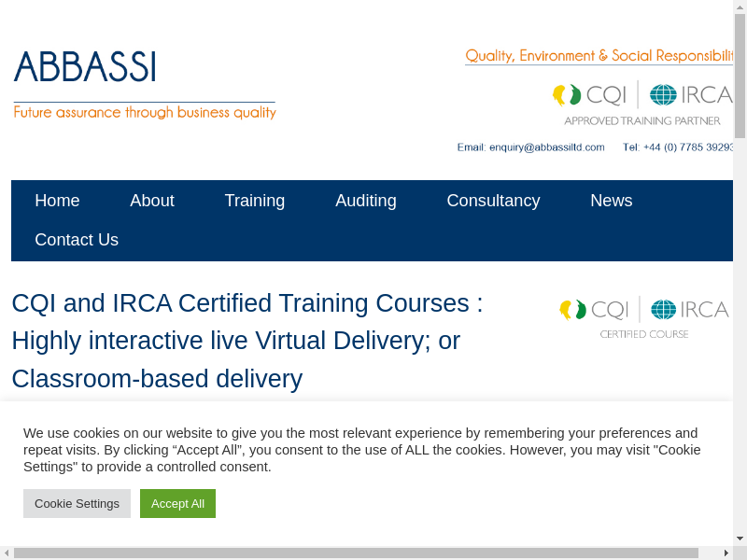Navigate to the News page
Viewport: 747px width, 560px height.
click(x=612, y=201)
